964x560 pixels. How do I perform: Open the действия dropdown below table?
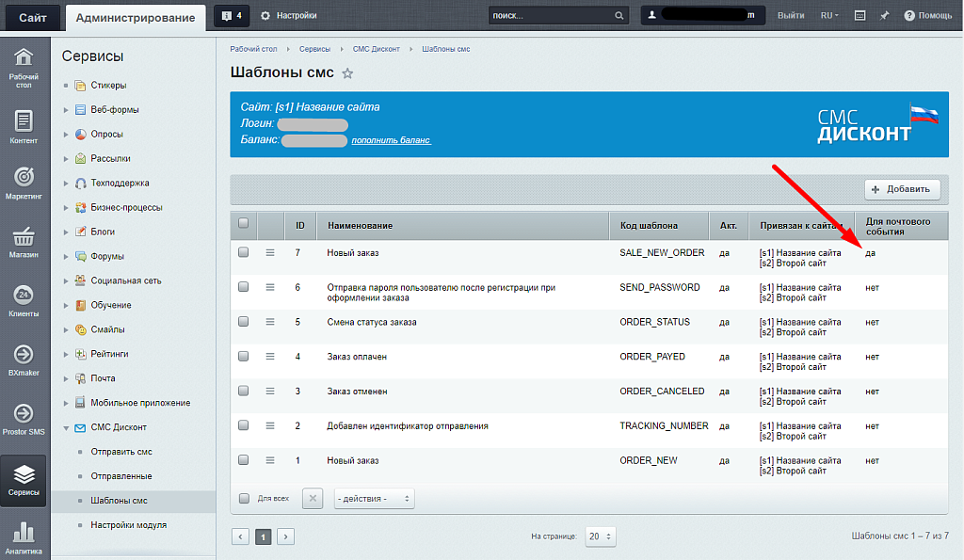(374, 499)
